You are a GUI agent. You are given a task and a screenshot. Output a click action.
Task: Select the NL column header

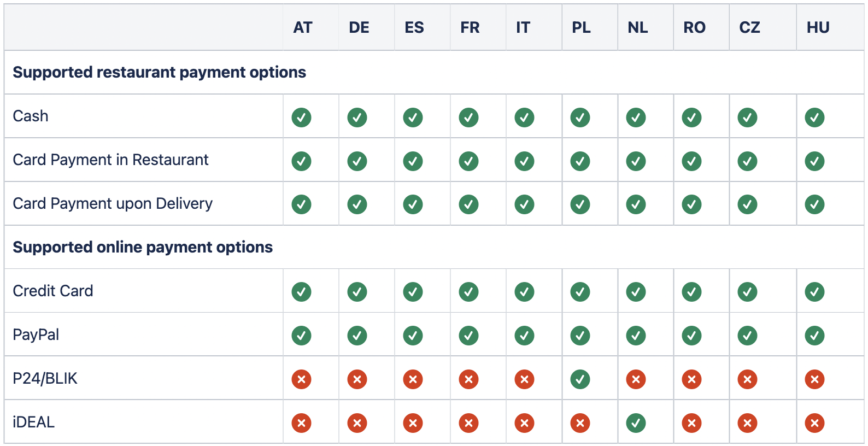point(637,27)
